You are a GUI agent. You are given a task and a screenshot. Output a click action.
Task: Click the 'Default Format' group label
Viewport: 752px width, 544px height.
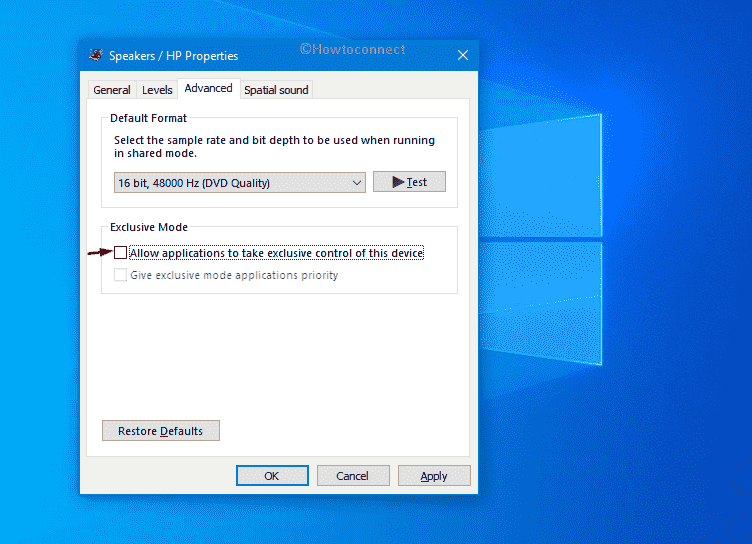tap(148, 118)
